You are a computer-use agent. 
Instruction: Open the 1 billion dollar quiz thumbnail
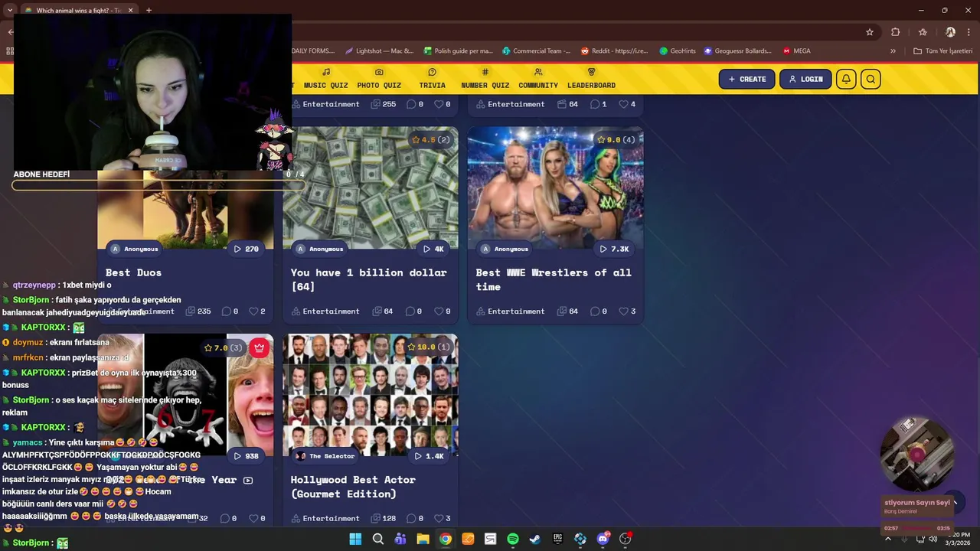pyautogui.click(x=371, y=187)
